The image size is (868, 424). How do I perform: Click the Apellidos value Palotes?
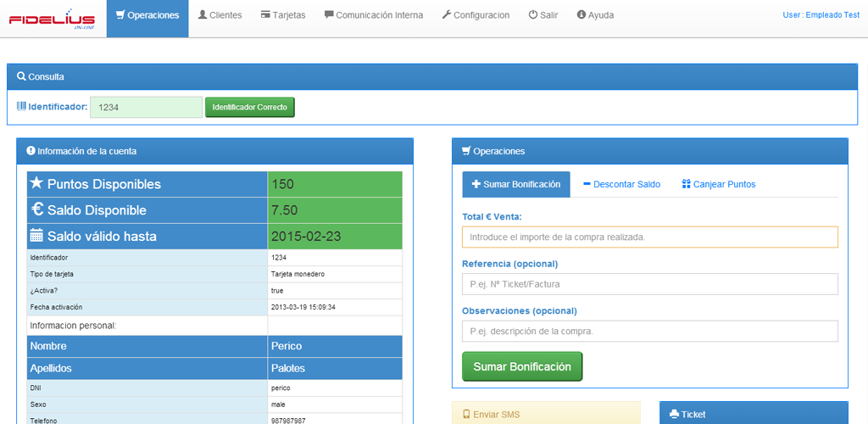pyautogui.click(x=335, y=368)
